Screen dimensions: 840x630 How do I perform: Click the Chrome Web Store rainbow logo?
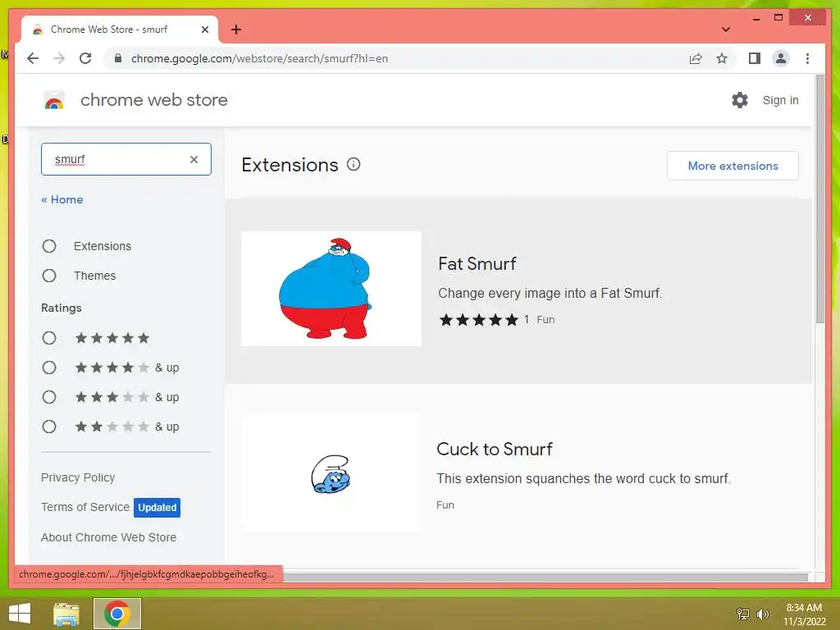click(53, 100)
